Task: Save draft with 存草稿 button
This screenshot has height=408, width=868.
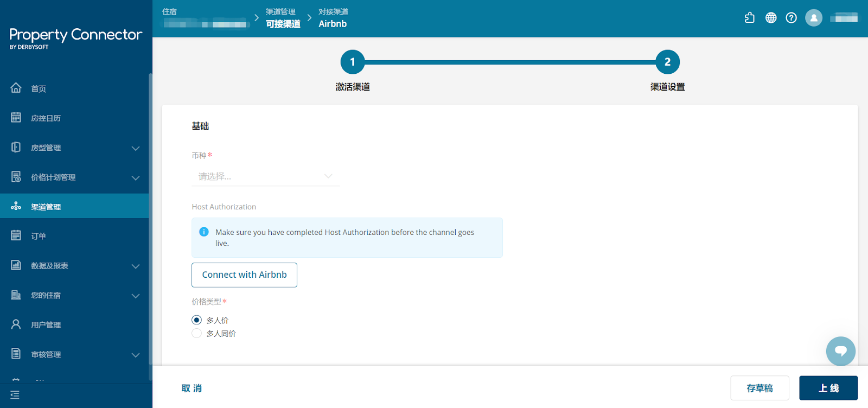Action: point(759,388)
